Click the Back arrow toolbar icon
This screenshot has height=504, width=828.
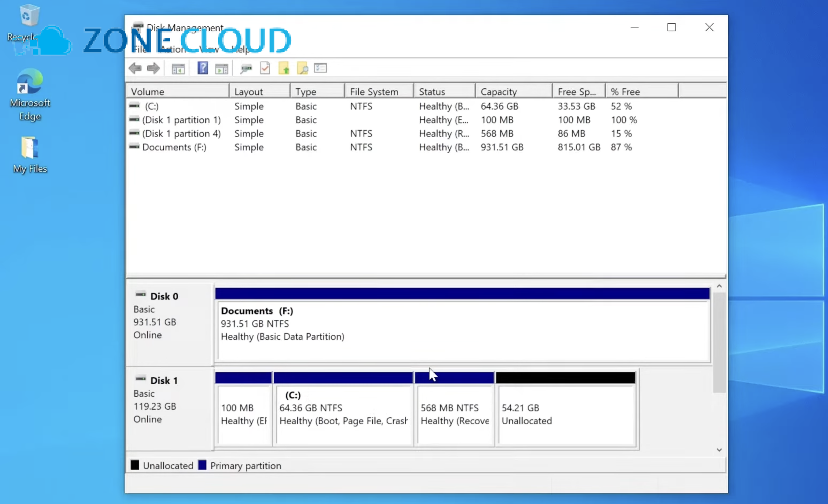click(135, 68)
